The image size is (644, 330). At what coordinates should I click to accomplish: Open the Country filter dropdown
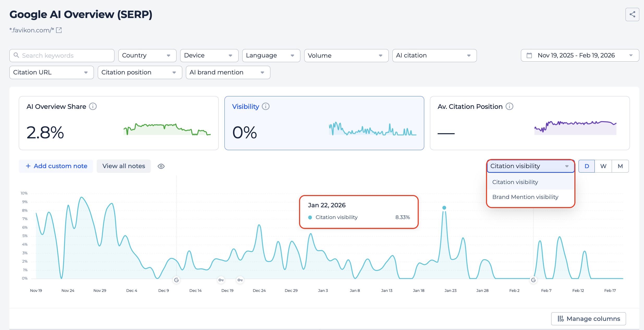point(147,55)
